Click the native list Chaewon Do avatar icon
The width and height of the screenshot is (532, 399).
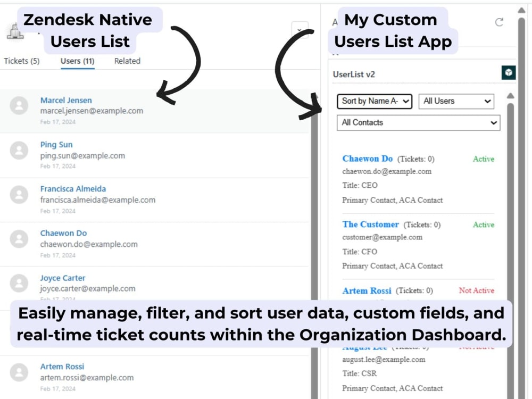click(19, 239)
